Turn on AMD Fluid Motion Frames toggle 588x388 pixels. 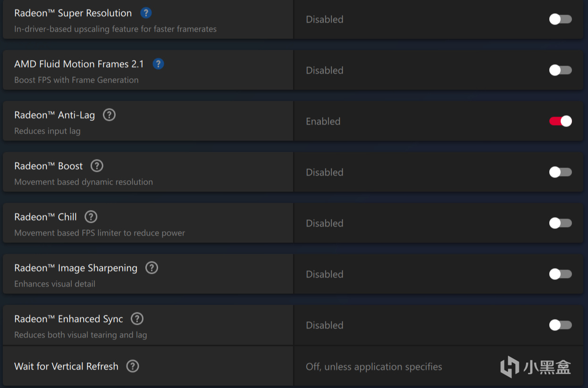click(560, 70)
